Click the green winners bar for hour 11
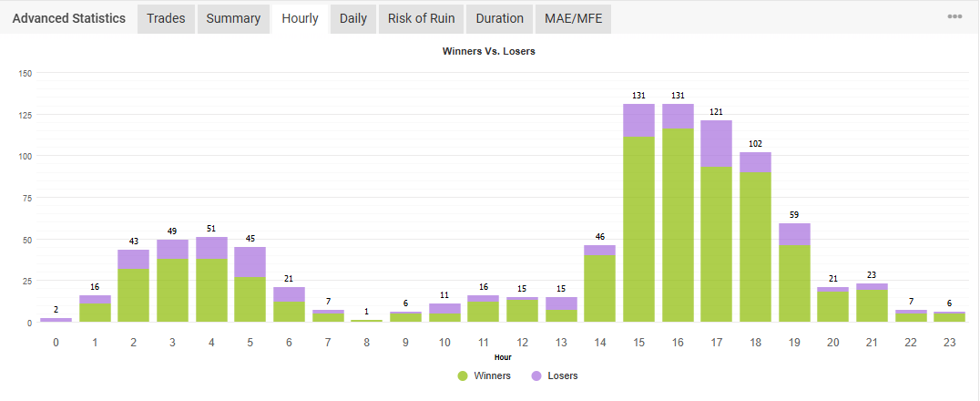 click(x=483, y=312)
